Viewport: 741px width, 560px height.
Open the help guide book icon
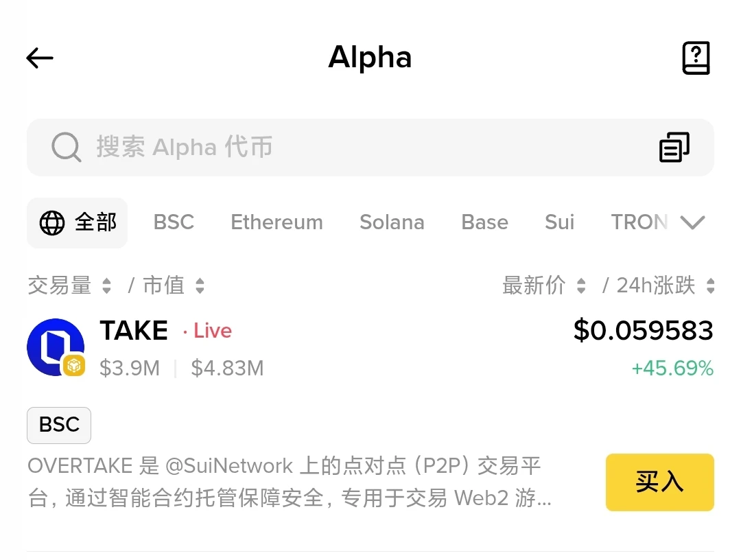coord(696,58)
